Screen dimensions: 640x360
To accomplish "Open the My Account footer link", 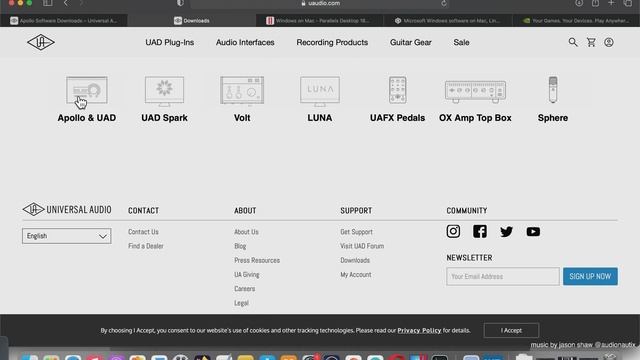I will pos(356,275).
